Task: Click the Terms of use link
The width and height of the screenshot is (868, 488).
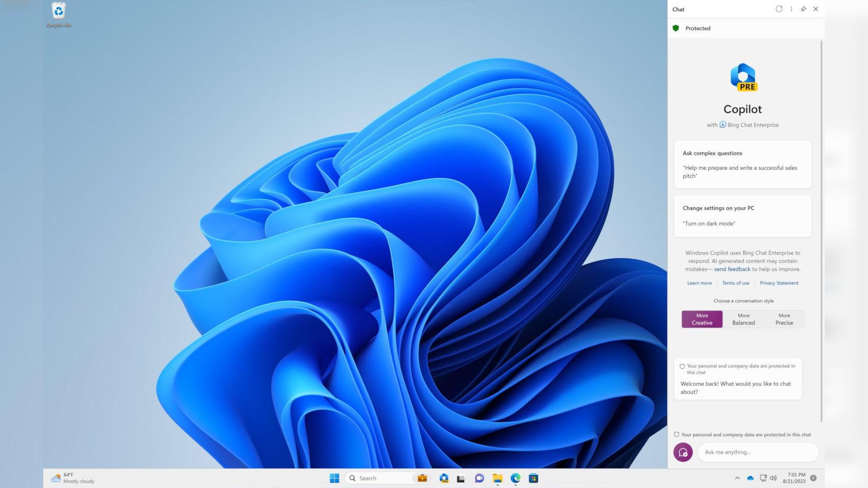Action: tap(736, 283)
